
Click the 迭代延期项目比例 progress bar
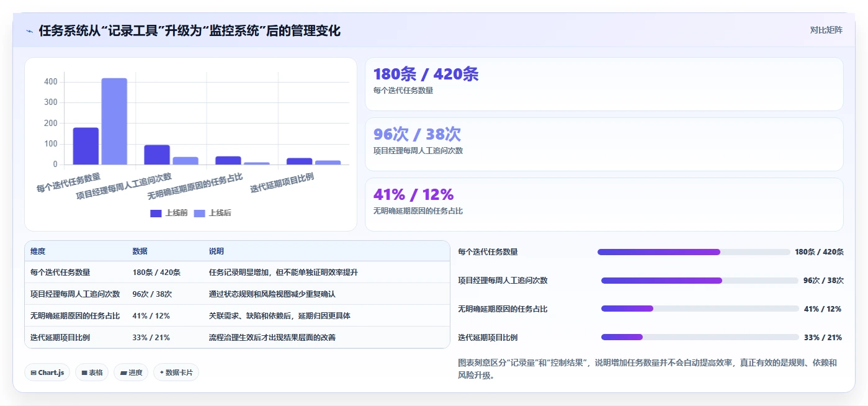(700, 337)
